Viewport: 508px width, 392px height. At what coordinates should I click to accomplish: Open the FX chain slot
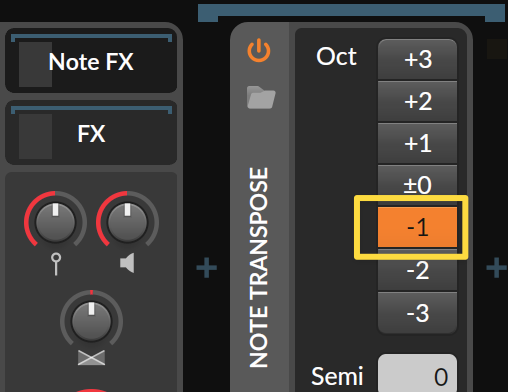coord(91,133)
